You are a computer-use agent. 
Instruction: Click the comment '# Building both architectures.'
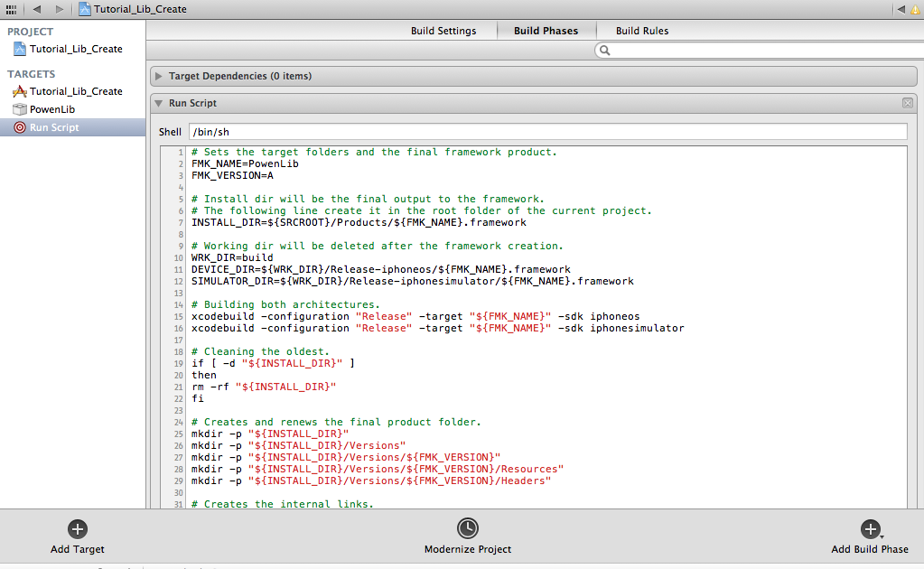285,304
